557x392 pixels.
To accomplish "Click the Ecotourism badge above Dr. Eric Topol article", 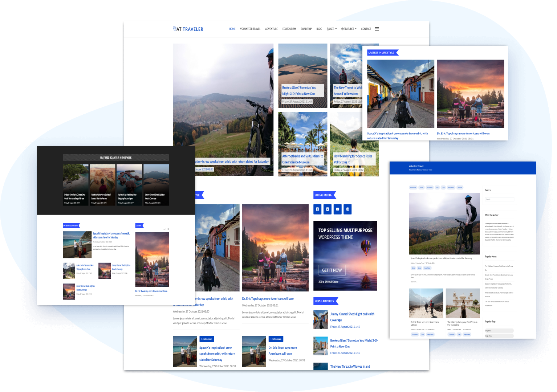I will click(276, 339).
